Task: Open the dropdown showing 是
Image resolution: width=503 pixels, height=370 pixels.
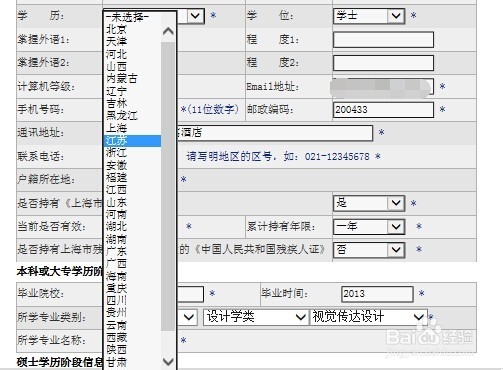Action: 369,203
